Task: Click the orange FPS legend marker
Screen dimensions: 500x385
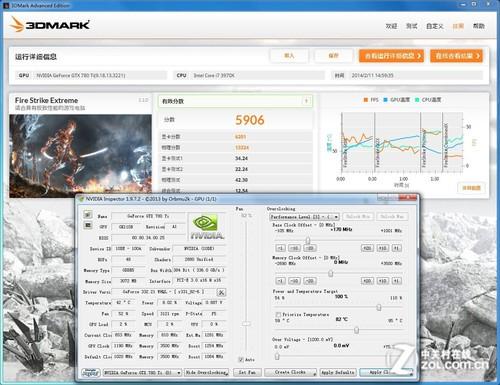Action: click(366, 100)
